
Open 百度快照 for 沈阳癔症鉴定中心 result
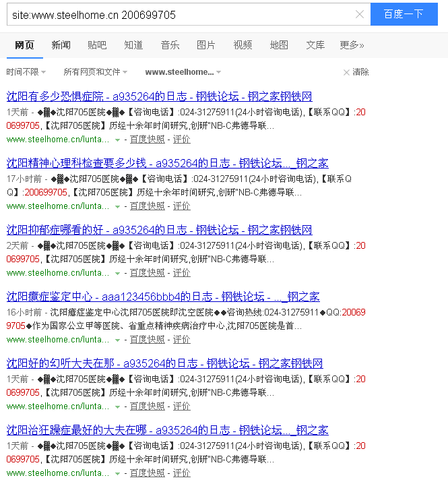point(148,340)
